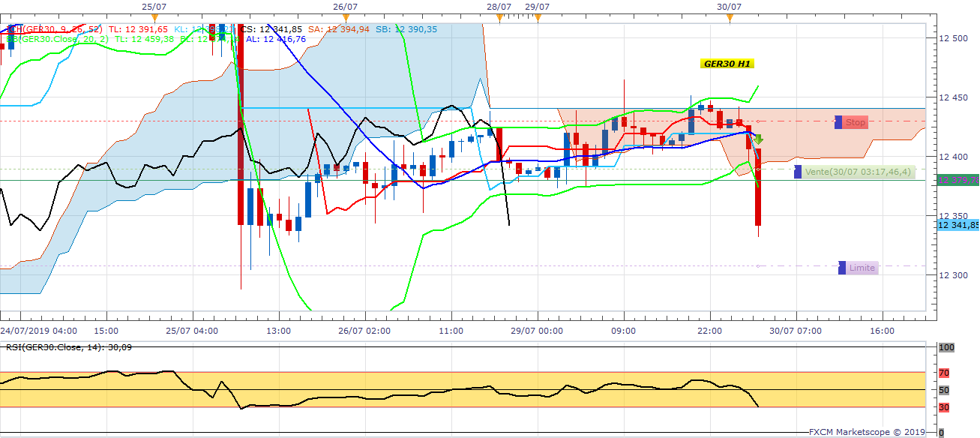Image resolution: width=980 pixels, height=438 pixels.
Task: Click the yellow GER30 H1 chart label
Action: (727, 64)
